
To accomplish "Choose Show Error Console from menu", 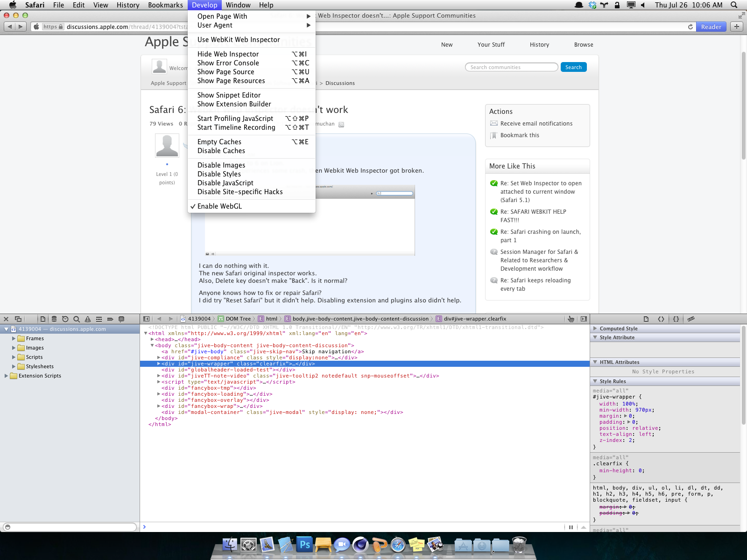I will pyautogui.click(x=228, y=63).
